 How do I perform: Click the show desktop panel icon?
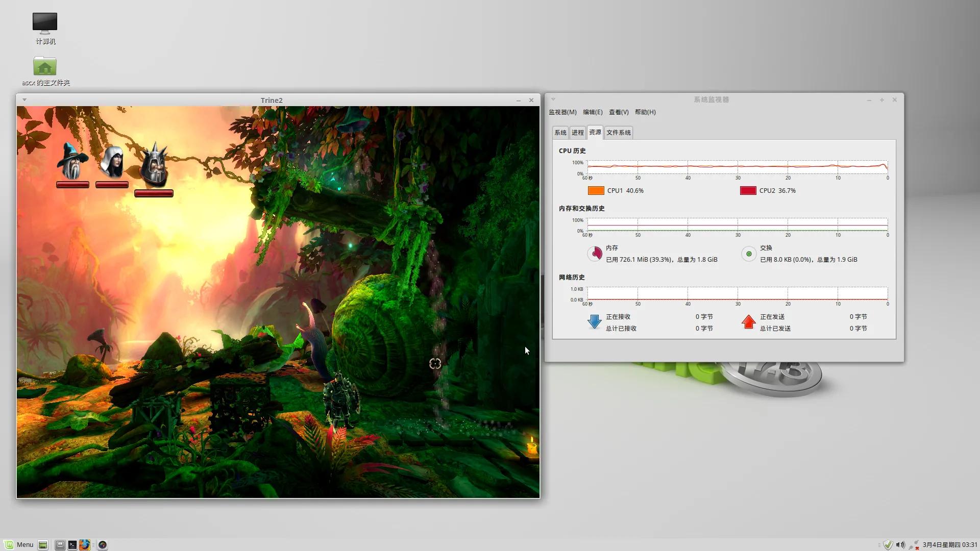43,545
